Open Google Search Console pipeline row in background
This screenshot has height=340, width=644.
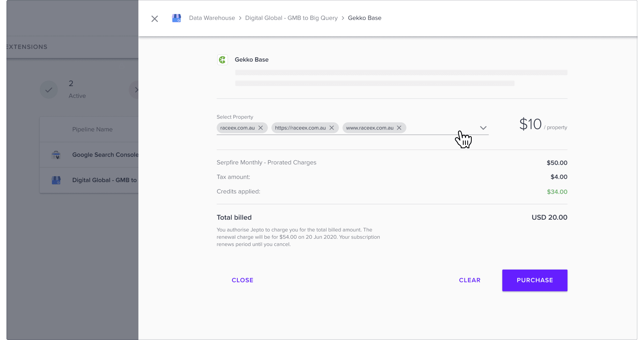pos(89,155)
